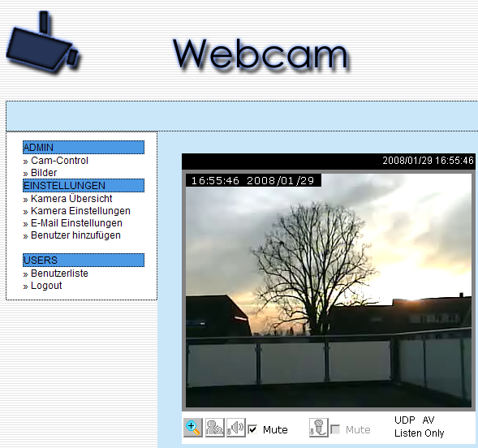Click the live webcam video feed
Viewport: 478px width, 448px height.
pyautogui.click(x=329, y=291)
